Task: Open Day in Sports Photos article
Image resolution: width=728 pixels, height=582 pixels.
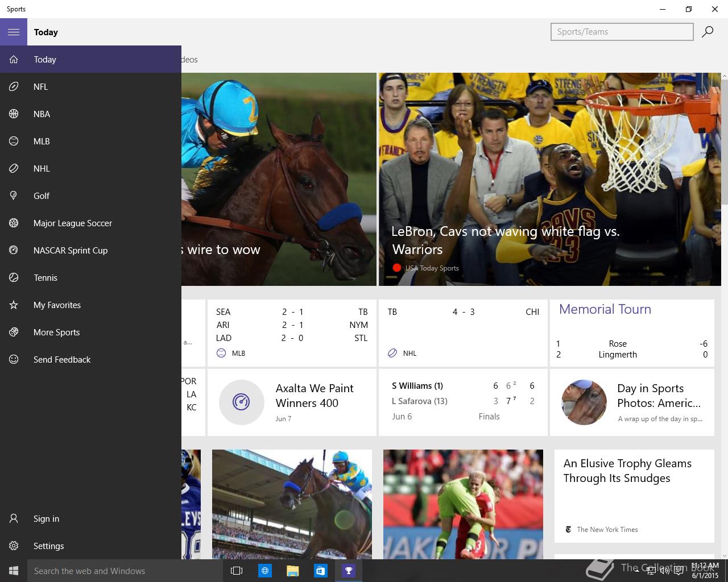Action: coord(632,402)
